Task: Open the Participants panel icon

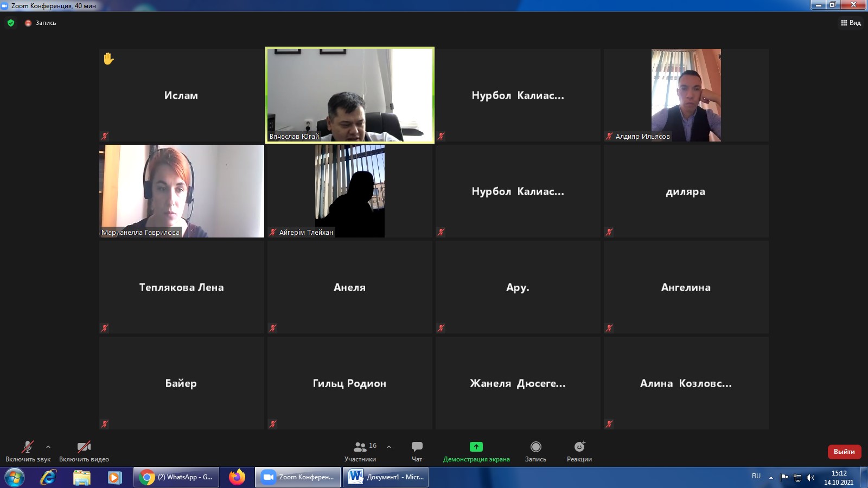Action: point(360,447)
